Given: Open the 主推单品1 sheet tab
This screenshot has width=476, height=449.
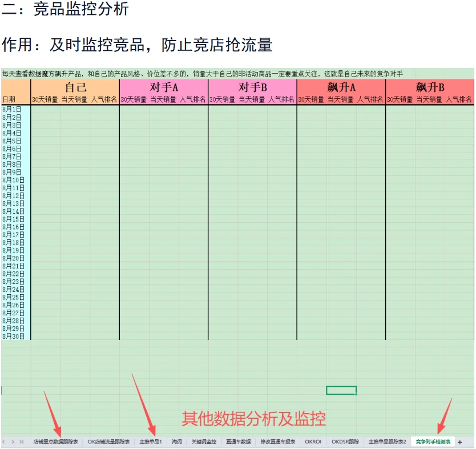Looking at the screenshot, I should coord(151,442).
